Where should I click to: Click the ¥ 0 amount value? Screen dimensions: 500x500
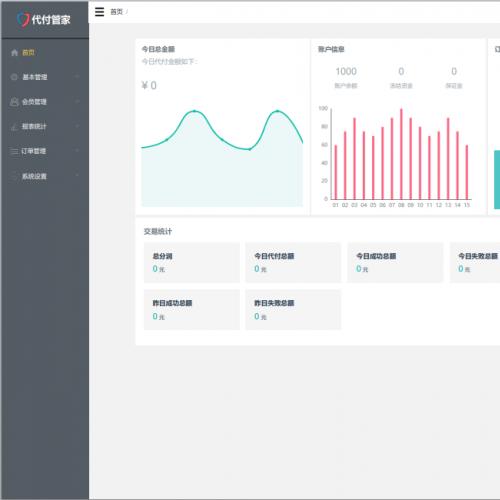pyautogui.click(x=149, y=85)
